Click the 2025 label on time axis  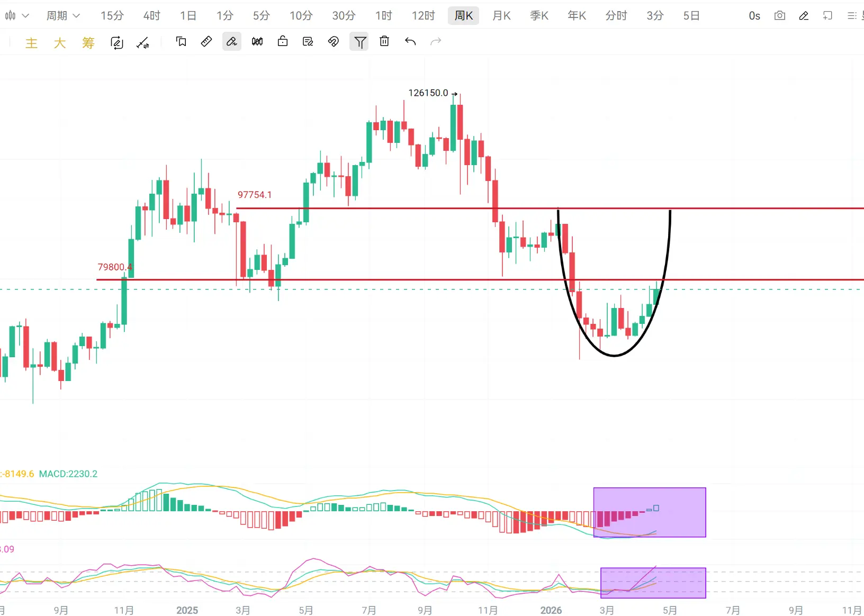click(187, 610)
